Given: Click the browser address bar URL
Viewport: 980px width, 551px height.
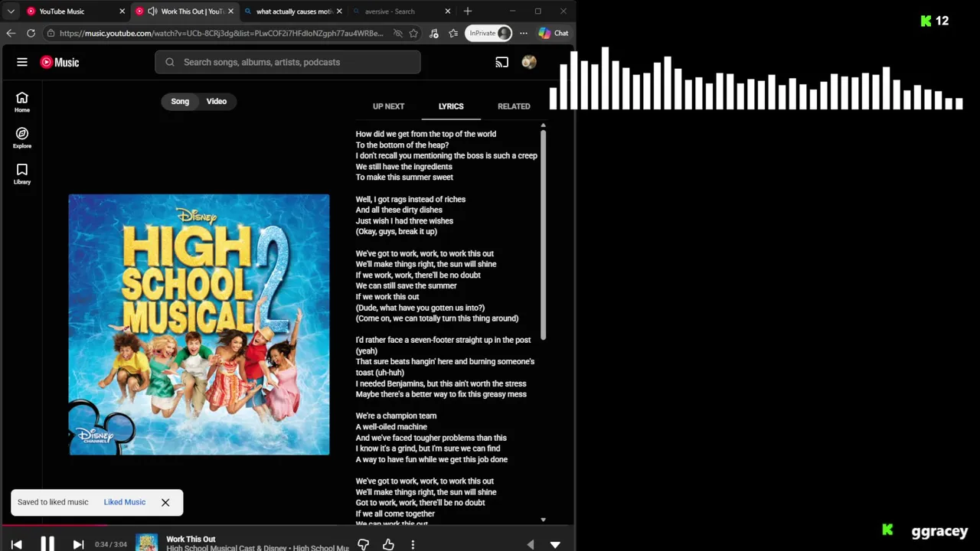Looking at the screenshot, I should (221, 33).
